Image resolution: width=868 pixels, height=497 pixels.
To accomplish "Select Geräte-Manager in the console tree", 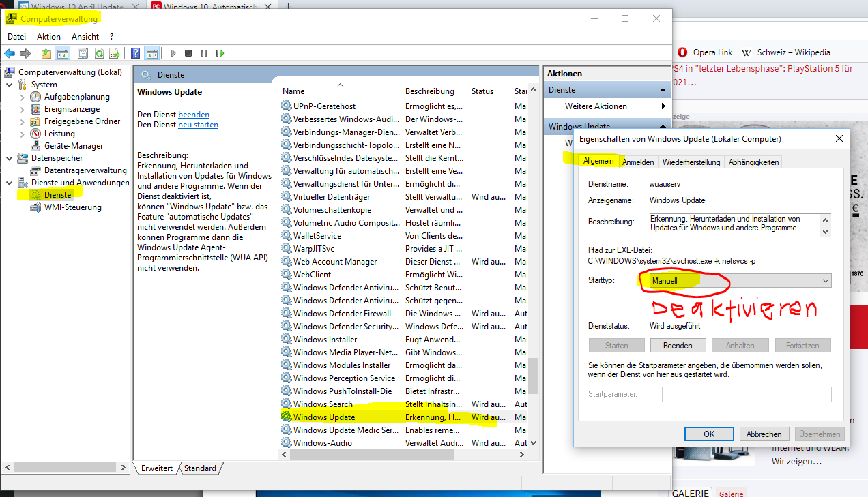I will click(74, 146).
